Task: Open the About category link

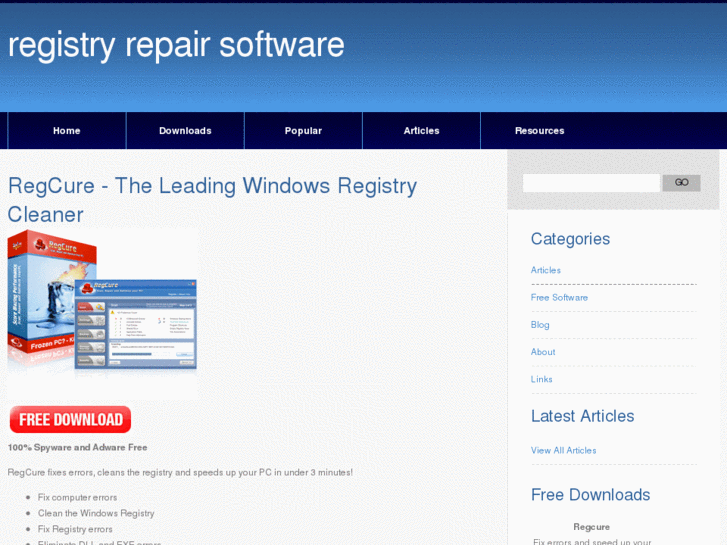Action: (x=543, y=352)
